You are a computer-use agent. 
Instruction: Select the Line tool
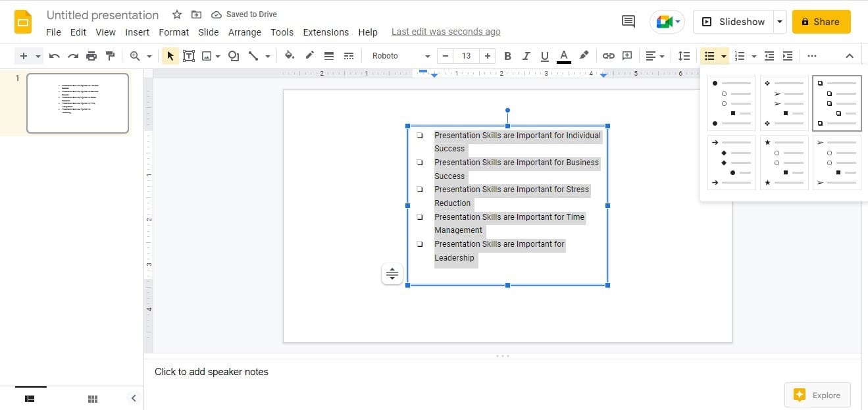click(x=255, y=56)
